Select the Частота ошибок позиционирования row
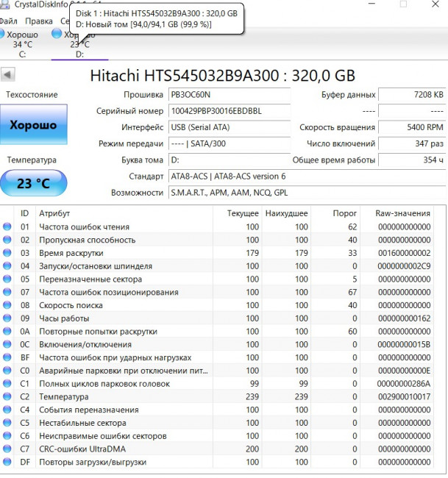The image size is (448, 478). (217, 292)
